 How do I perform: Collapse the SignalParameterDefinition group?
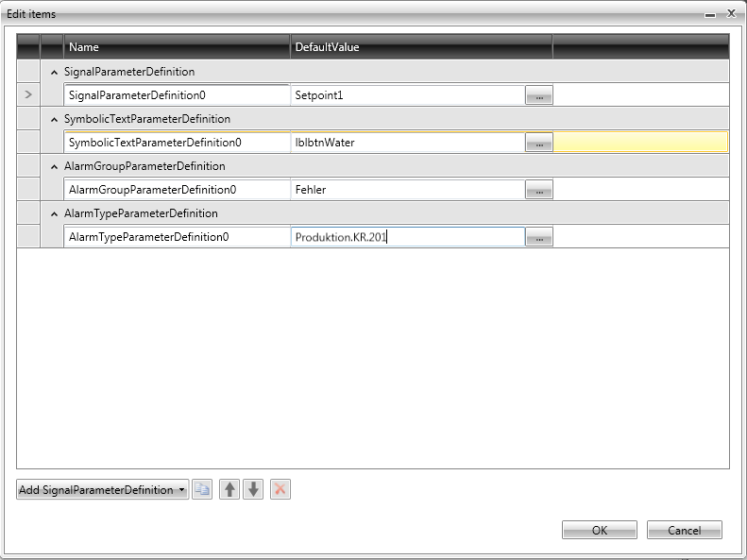click(x=54, y=72)
